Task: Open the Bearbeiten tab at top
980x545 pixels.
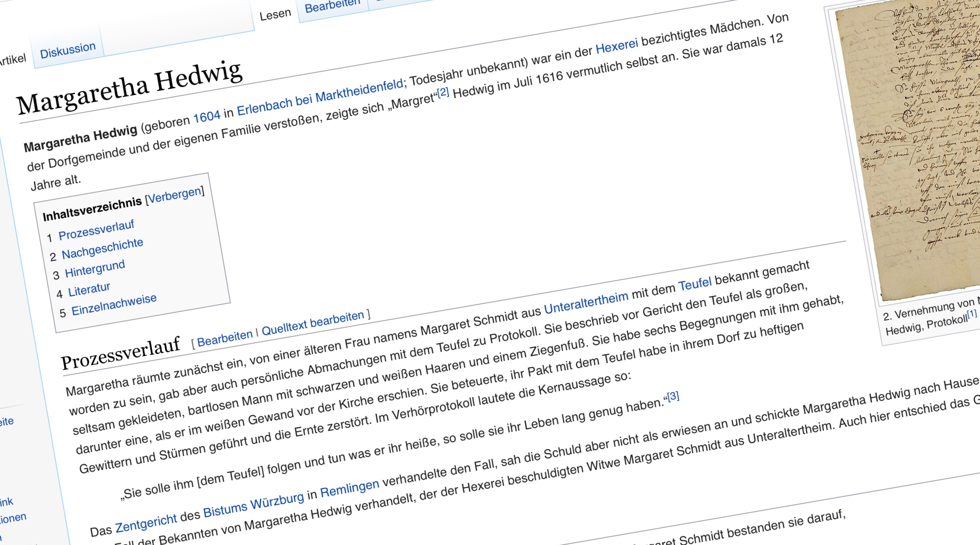Action: pyautogui.click(x=332, y=6)
